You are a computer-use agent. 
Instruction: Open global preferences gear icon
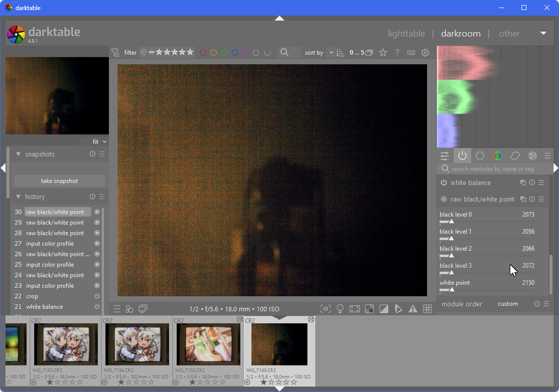tap(425, 53)
